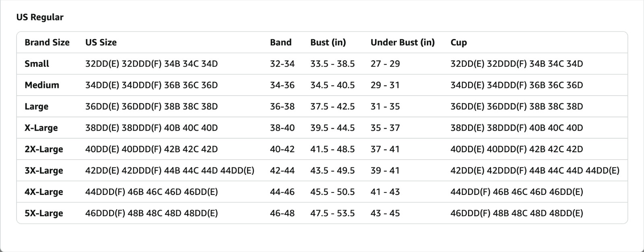Image resolution: width=644 pixels, height=252 pixels.
Task: Click the 46-48 band value
Action: coord(282,213)
